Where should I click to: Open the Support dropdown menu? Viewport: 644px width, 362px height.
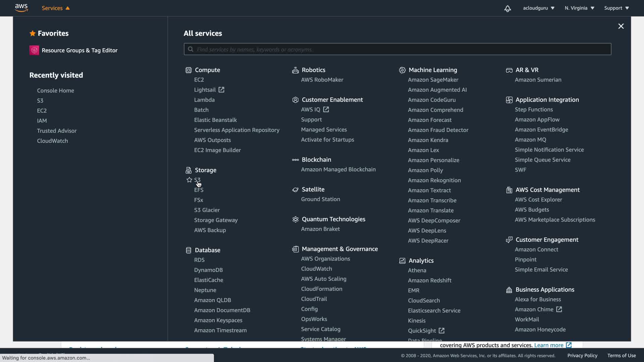pyautogui.click(x=616, y=8)
